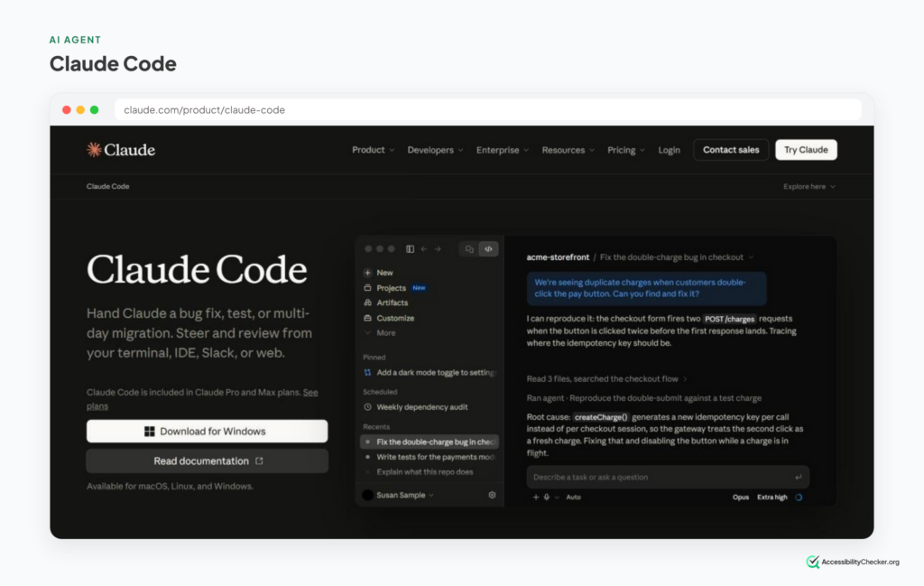Viewport: 924px width, 586px height.
Task: Click the blue user message bubble
Action: (646, 288)
